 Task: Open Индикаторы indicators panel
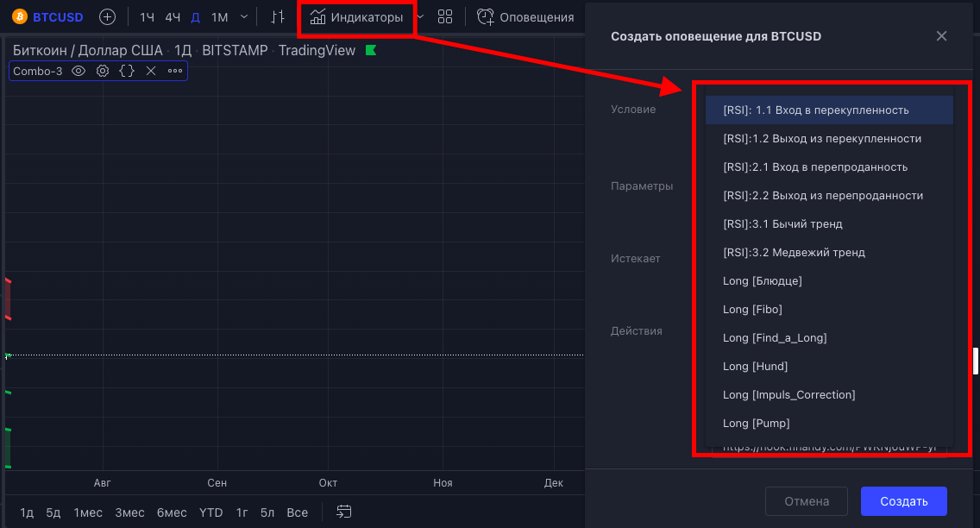click(357, 17)
